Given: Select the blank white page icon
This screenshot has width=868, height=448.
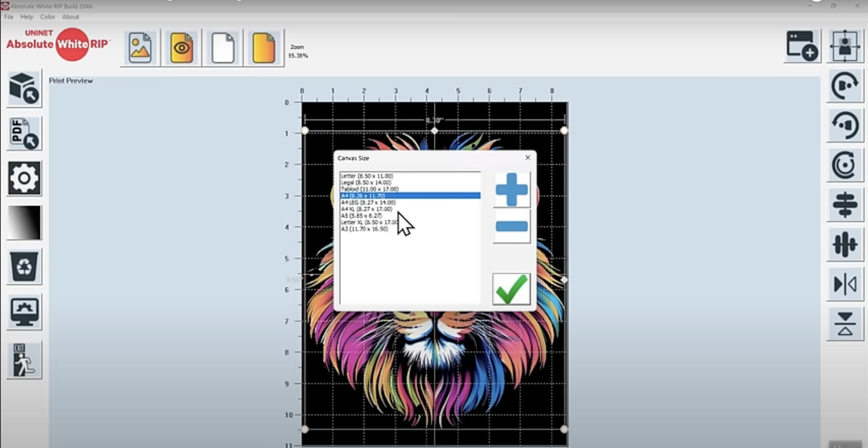Looking at the screenshot, I should pyautogui.click(x=222, y=48).
